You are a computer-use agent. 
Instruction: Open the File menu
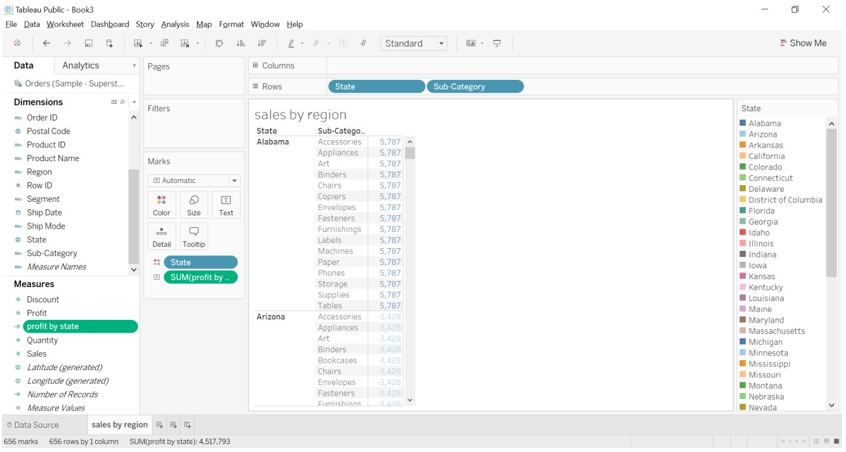click(11, 24)
